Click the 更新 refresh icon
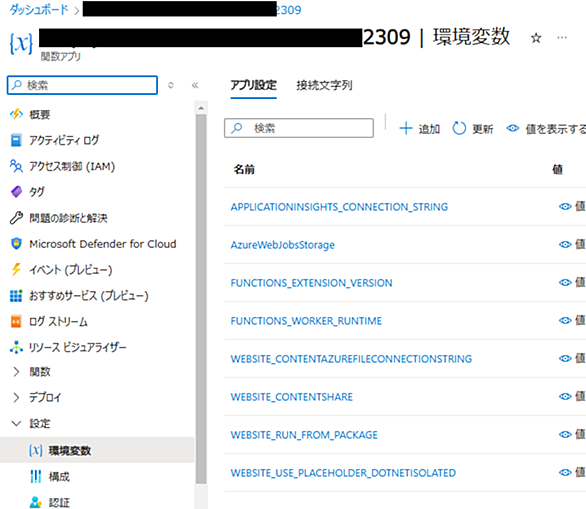Image resolution: width=586 pixels, height=509 pixels. 459,128
